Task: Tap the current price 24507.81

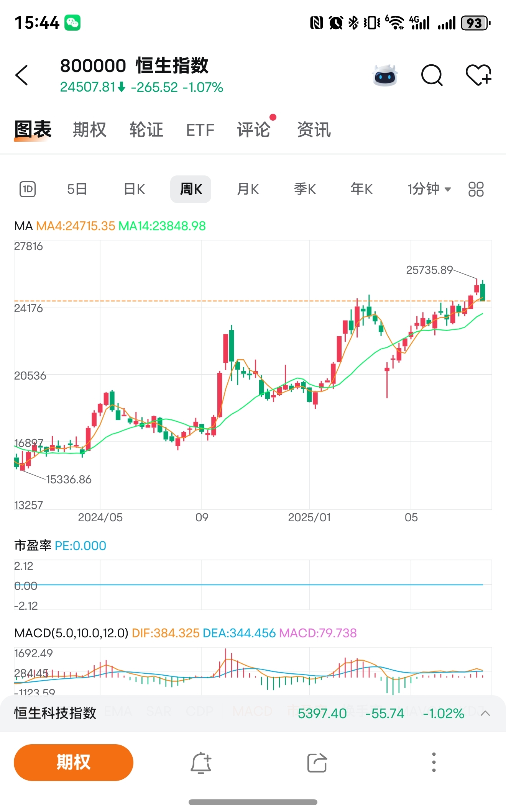Action: point(88,87)
